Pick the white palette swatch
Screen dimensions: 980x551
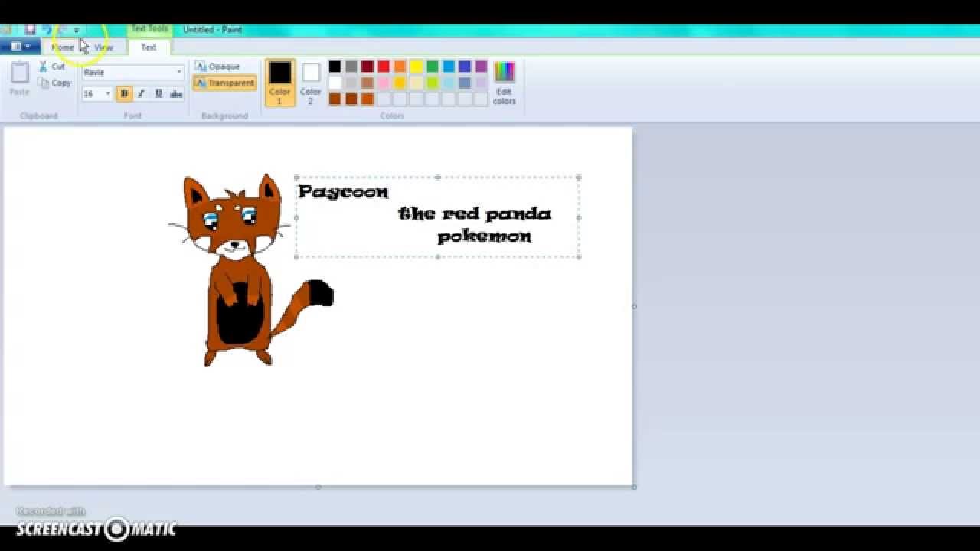(x=335, y=83)
